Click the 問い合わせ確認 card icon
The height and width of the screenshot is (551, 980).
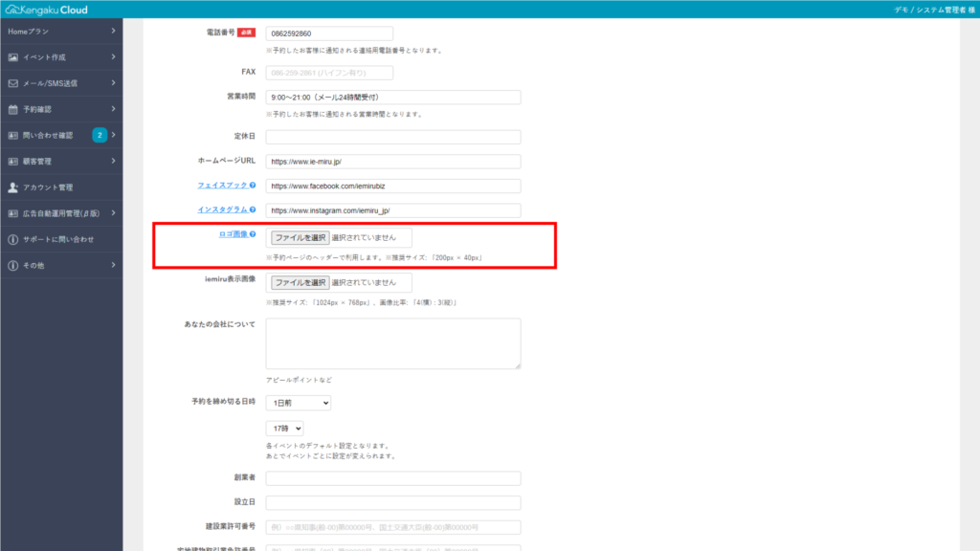click(x=13, y=136)
